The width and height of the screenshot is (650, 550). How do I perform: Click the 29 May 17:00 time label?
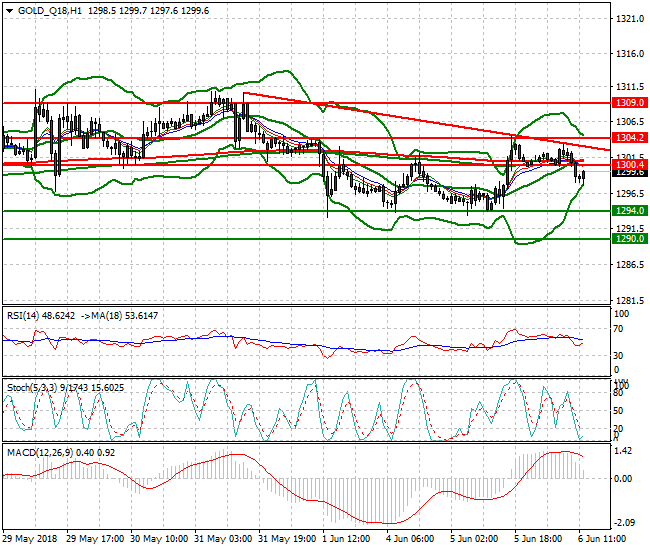[95, 539]
